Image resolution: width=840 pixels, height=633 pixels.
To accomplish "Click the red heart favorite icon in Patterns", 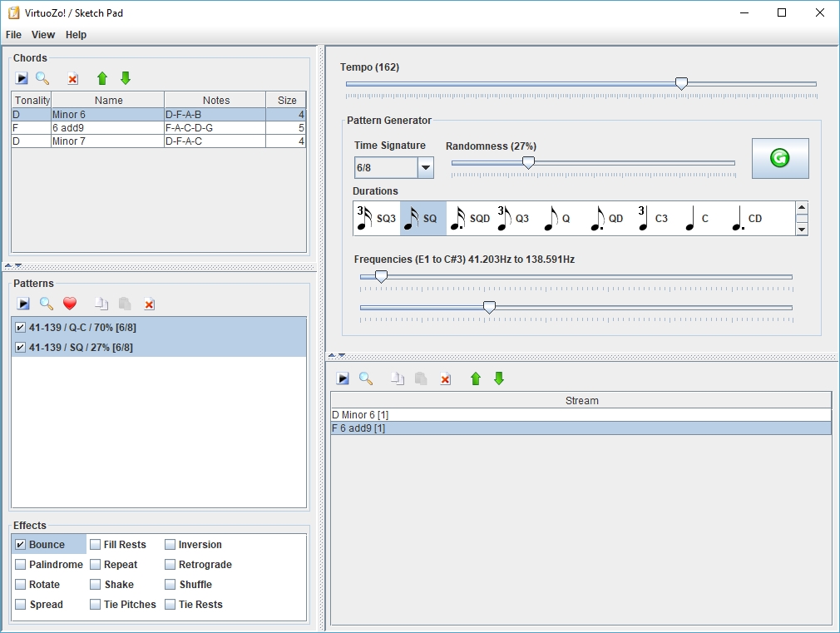I will click(70, 304).
